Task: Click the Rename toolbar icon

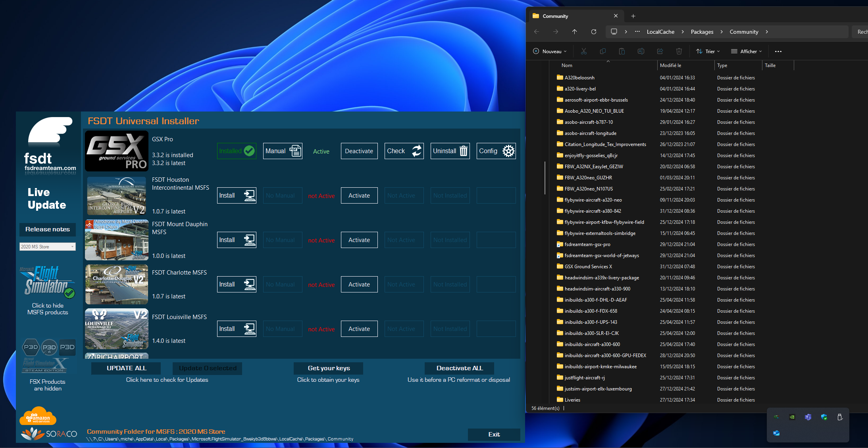Action: pyautogui.click(x=641, y=51)
